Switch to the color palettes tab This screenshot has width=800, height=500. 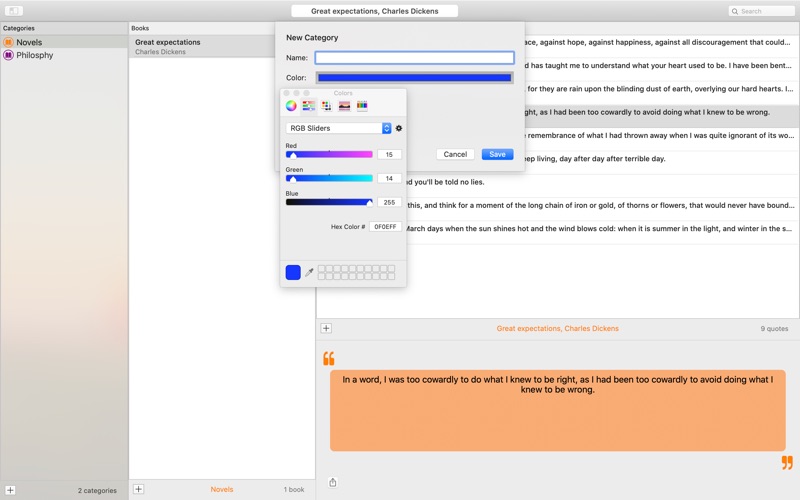326,106
